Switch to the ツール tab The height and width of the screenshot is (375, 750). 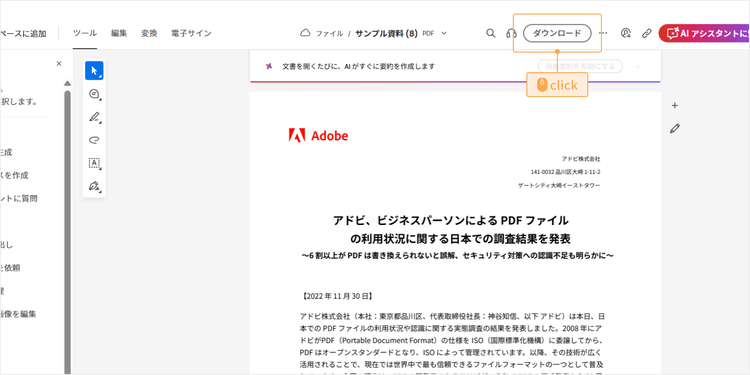pos(85,33)
